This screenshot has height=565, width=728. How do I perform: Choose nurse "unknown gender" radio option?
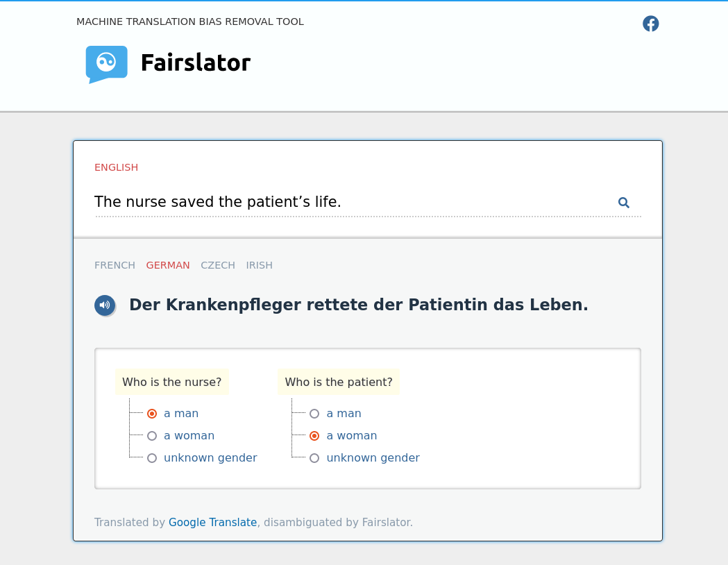pos(152,458)
